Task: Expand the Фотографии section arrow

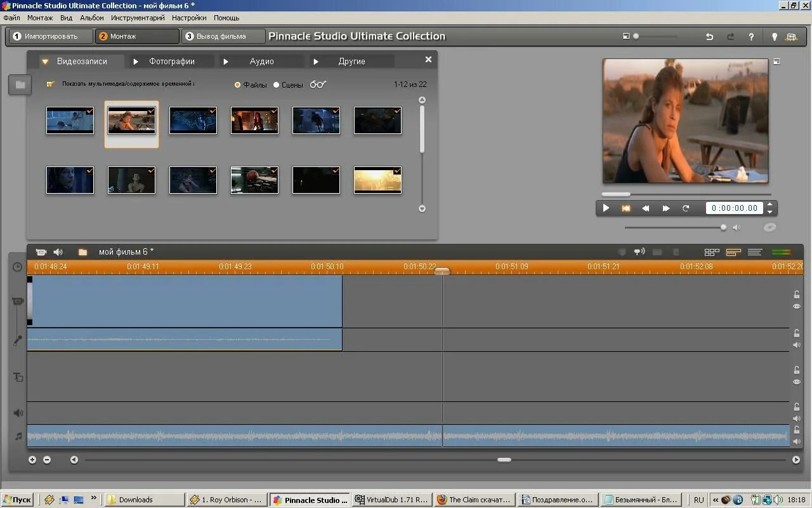Action: click(136, 62)
